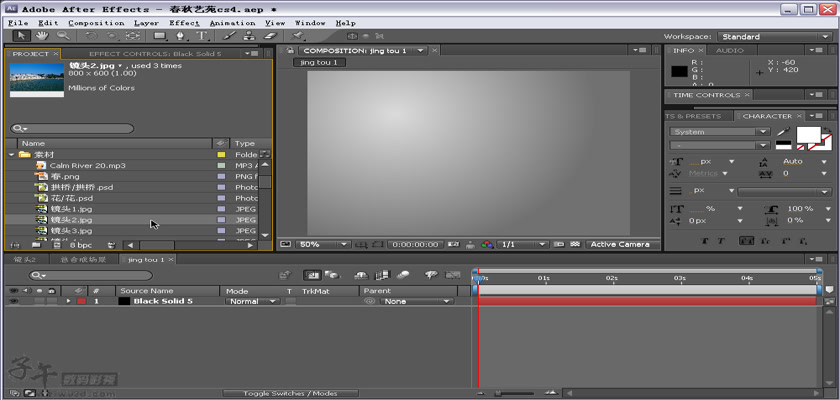The image size is (840, 400).
Task: Select the Rectangle mask tool
Action: pyautogui.click(x=160, y=36)
